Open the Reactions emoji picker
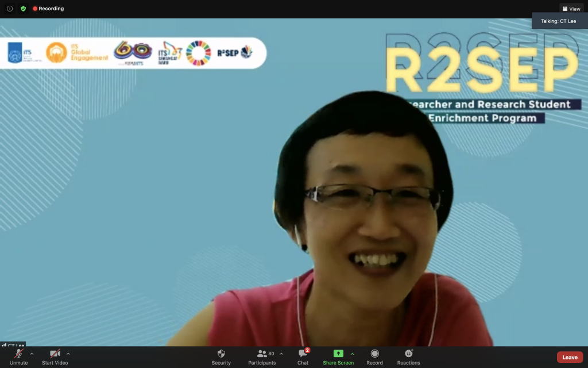Viewport: 588px width, 368px height. (408, 356)
